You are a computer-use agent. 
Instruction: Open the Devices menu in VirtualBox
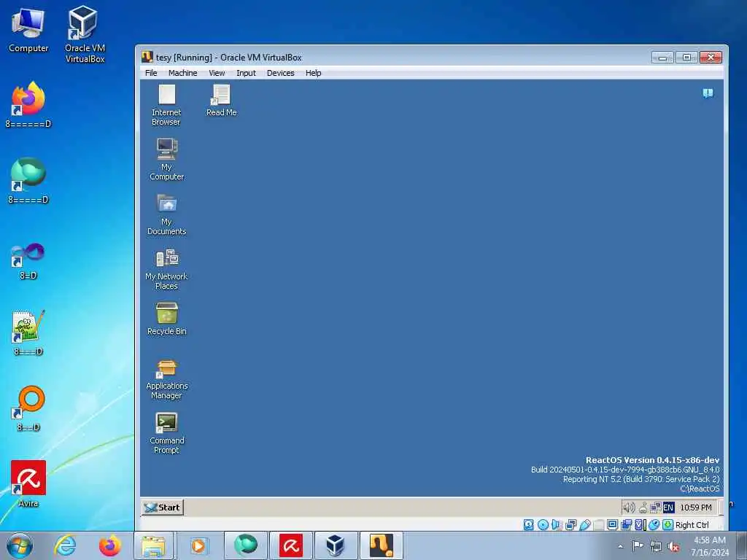281,73
